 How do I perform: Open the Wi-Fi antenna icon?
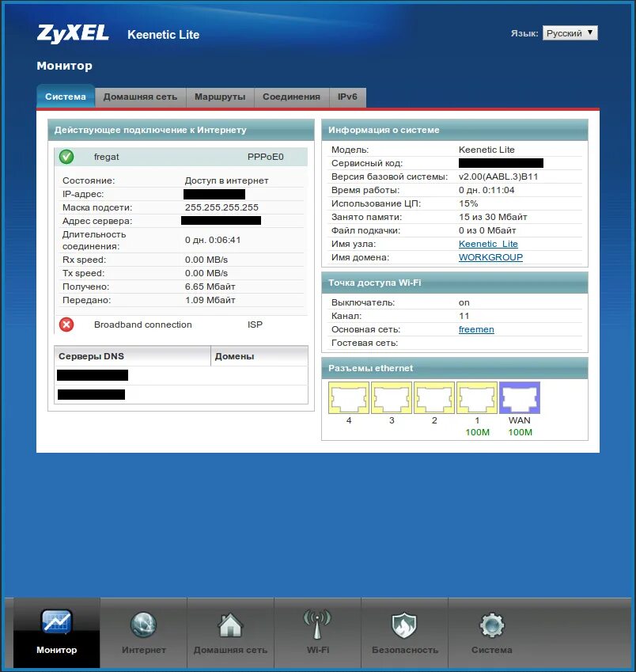click(x=317, y=625)
